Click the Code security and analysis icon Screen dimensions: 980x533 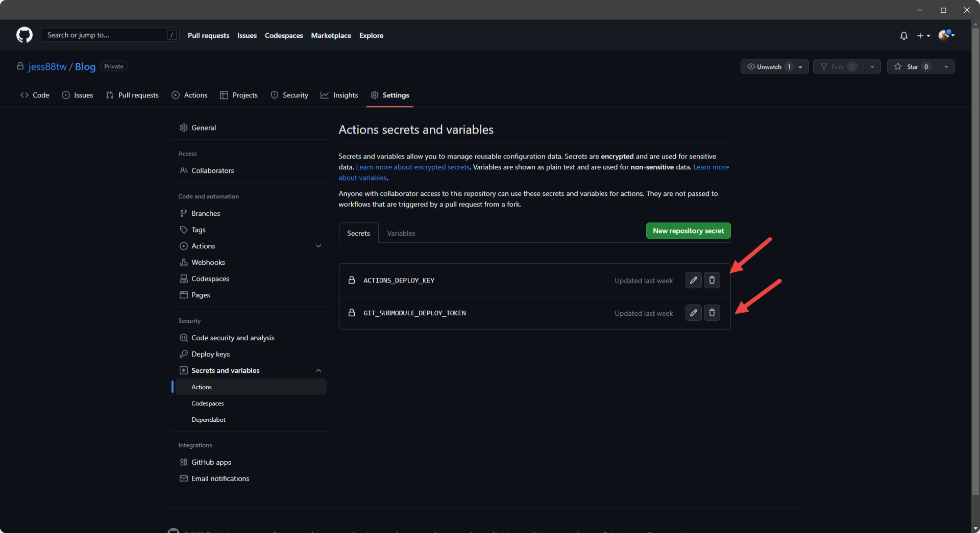coord(184,338)
